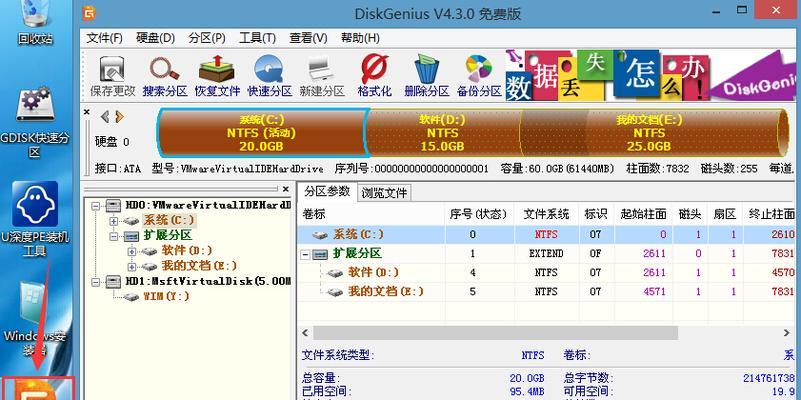
Task: Select 我的文档(E:) in the left tree
Action: coord(199,266)
